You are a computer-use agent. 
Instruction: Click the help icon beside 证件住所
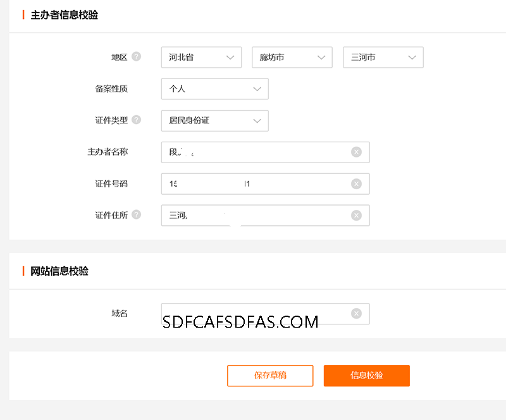click(136, 214)
